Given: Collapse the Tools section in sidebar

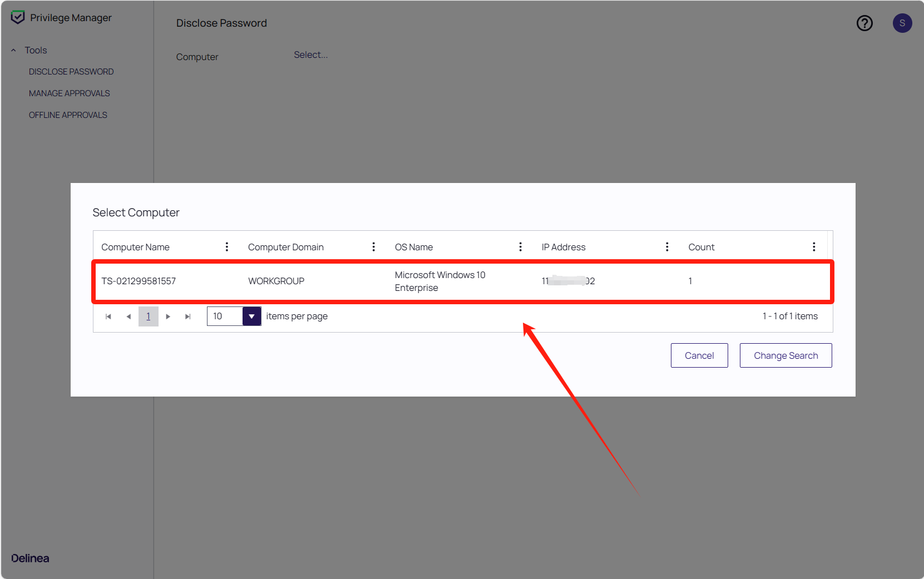Looking at the screenshot, I should 14,51.
